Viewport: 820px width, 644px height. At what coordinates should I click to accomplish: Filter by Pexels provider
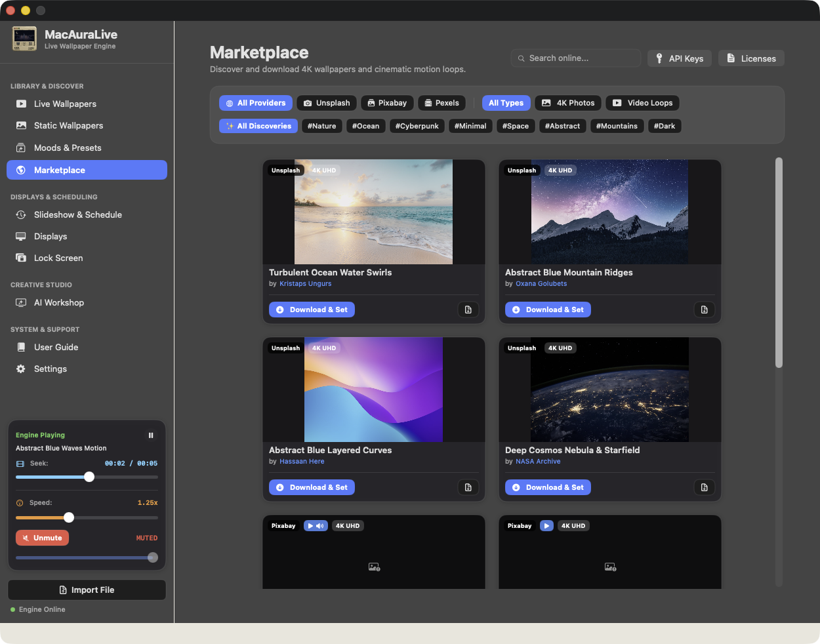(x=441, y=103)
